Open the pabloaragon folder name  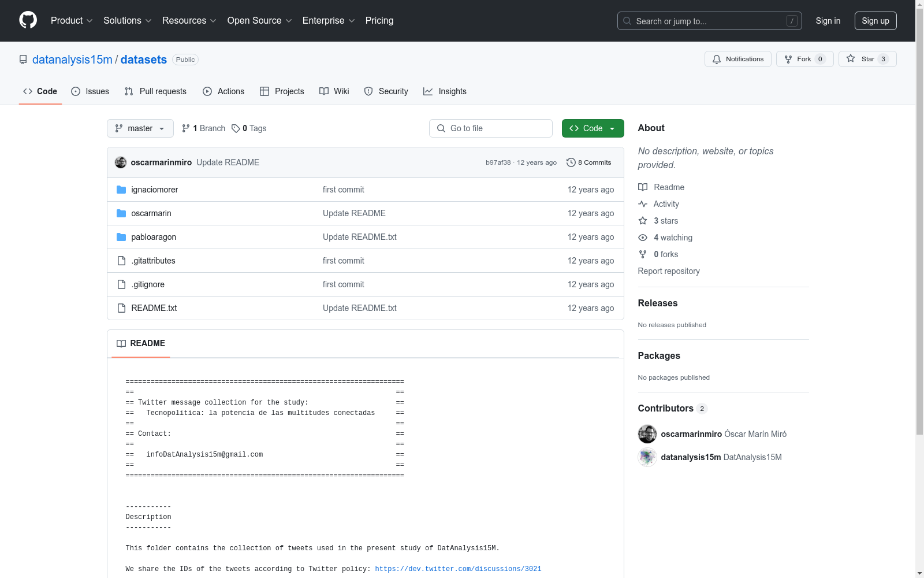pyautogui.click(x=154, y=237)
